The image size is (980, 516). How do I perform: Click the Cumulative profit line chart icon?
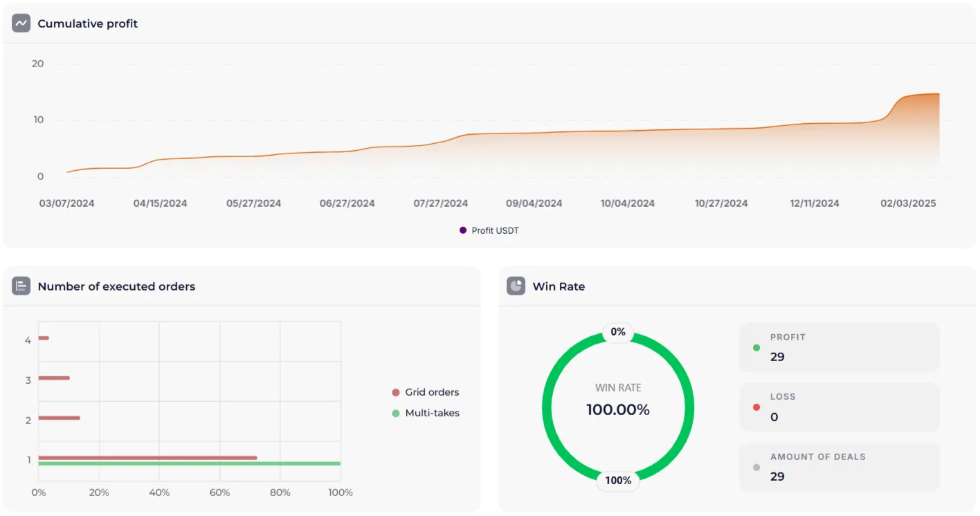tap(21, 24)
